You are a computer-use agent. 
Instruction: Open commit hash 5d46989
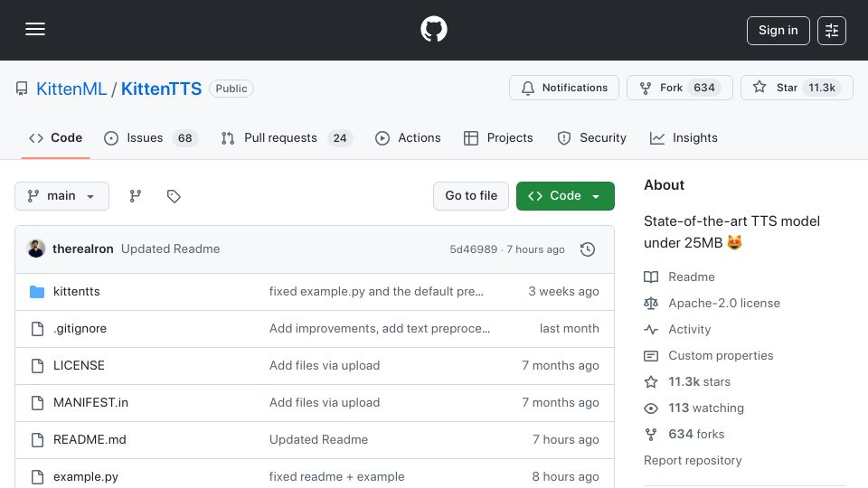coord(473,249)
